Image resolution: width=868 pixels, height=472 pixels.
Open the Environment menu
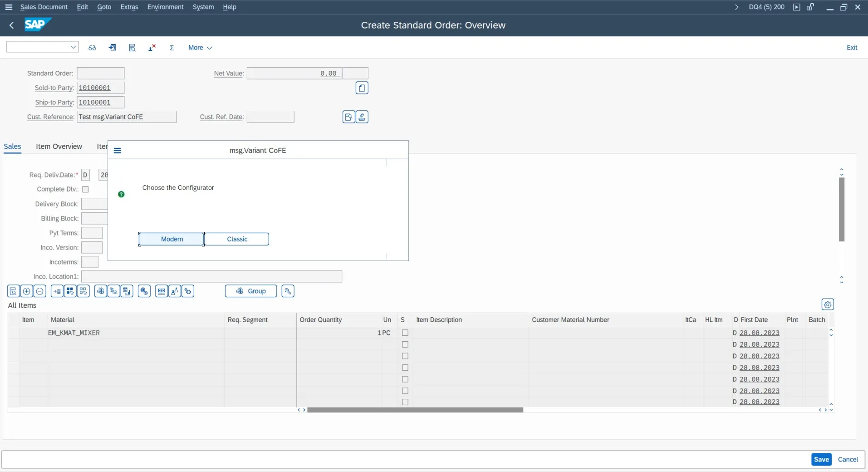click(165, 7)
